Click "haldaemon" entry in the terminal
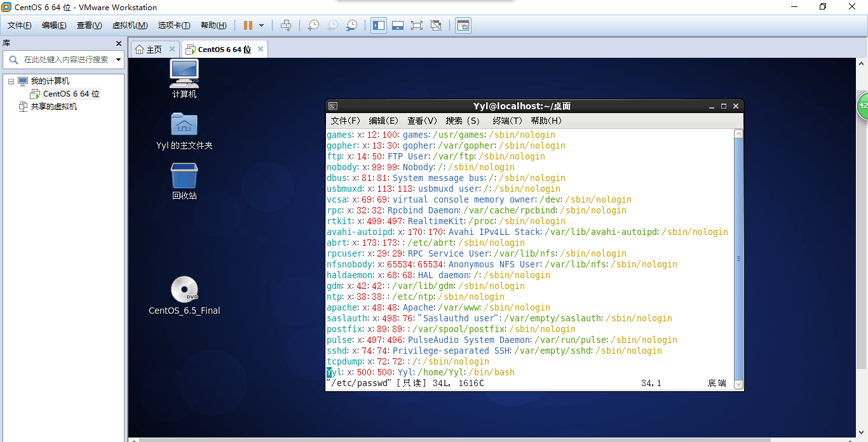868x442 pixels. tap(349, 275)
